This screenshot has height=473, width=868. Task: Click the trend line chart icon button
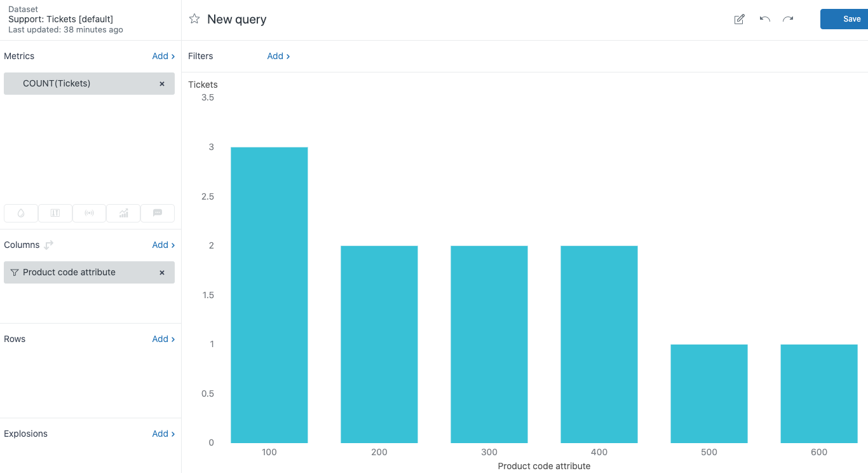123,213
